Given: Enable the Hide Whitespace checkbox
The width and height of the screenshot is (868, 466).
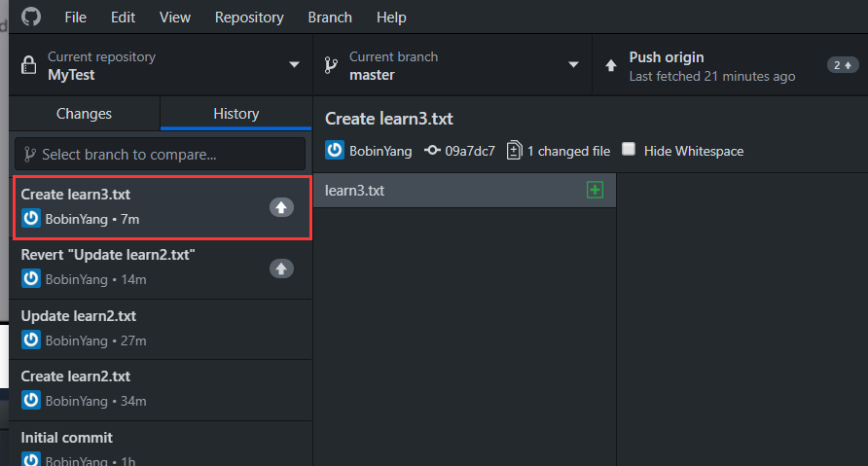Looking at the screenshot, I should pyautogui.click(x=629, y=150).
